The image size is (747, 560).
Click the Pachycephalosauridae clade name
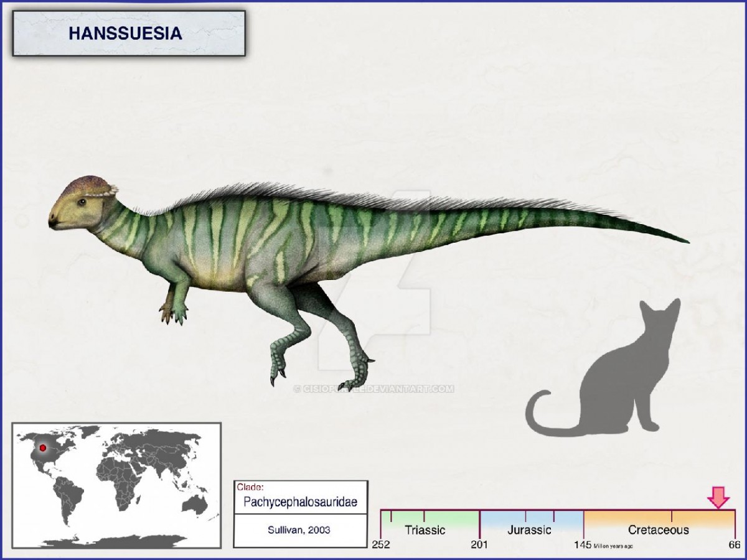click(x=300, y=503)
